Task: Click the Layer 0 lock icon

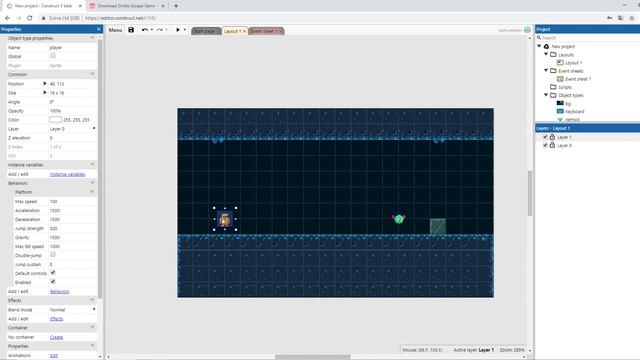Action: (552, 145)
